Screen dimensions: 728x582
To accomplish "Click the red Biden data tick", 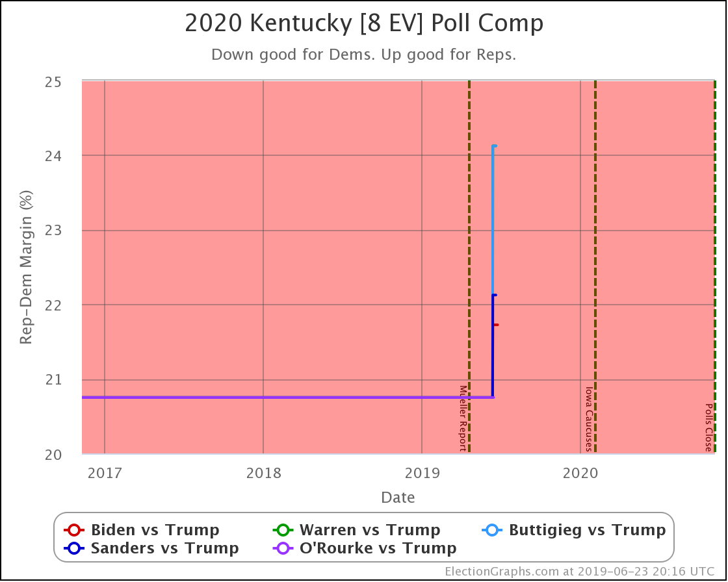I will (497, 325).
